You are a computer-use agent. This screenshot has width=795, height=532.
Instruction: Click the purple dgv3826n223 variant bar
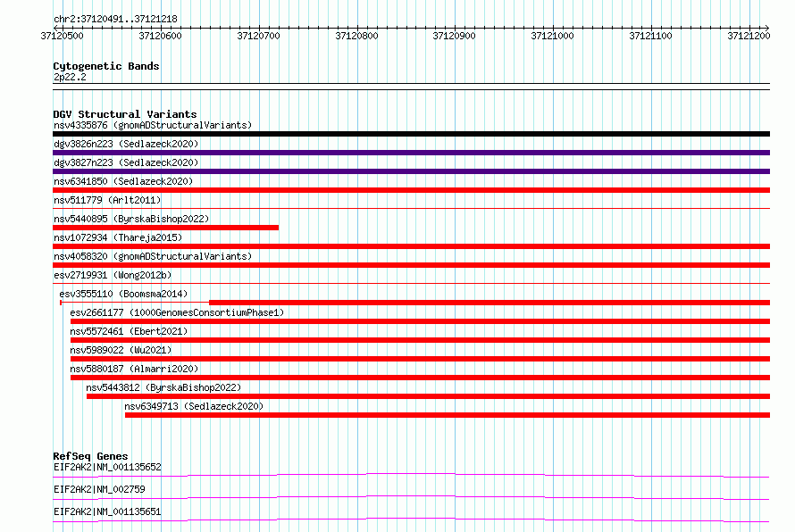(x=411, y=153)
